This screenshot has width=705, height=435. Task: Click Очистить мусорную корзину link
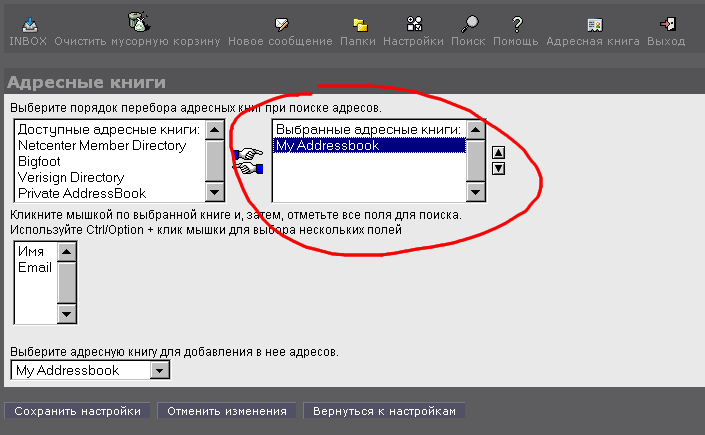tap(137, 41)
